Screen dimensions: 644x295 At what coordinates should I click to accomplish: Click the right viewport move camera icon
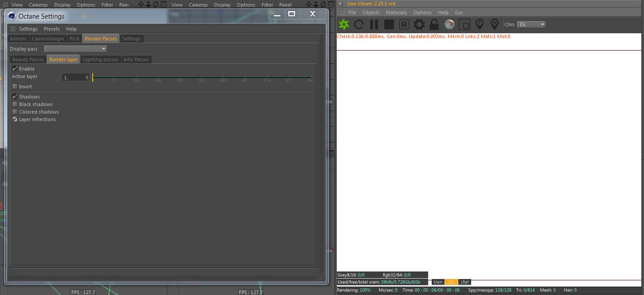308,4
